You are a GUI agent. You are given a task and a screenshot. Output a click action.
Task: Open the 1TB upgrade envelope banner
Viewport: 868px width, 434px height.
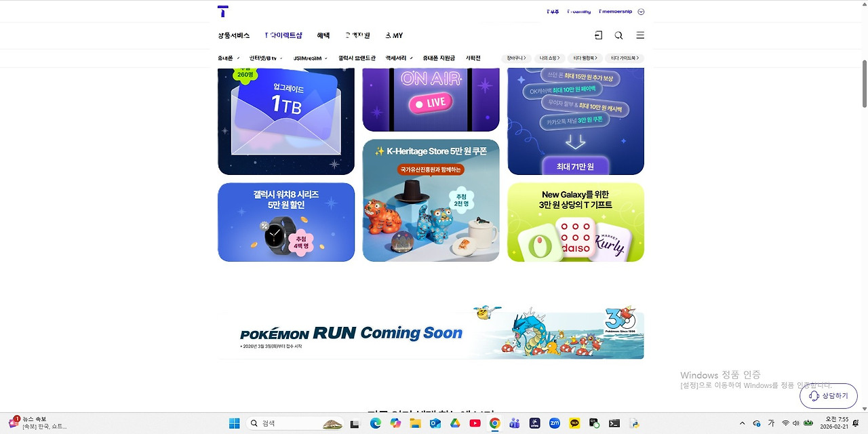[x=286, y=121]
